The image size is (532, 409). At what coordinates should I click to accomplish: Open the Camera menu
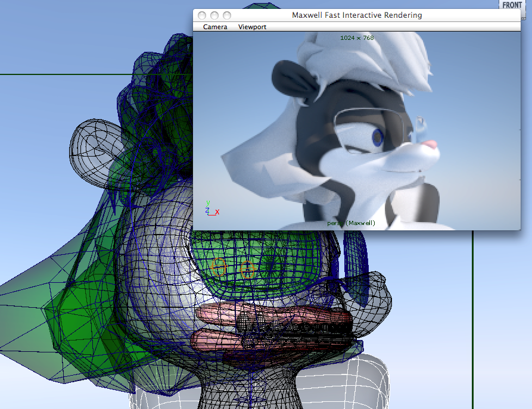click(215, 27)
